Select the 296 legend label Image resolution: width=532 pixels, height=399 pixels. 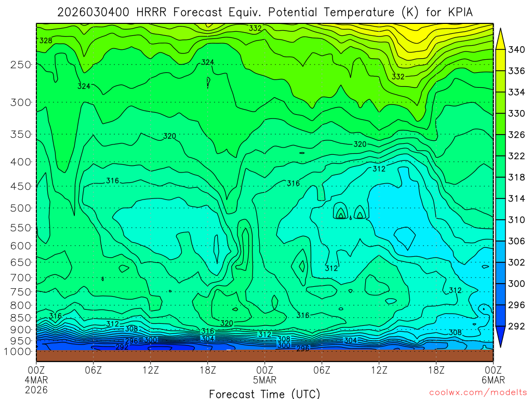click(516, 305)
